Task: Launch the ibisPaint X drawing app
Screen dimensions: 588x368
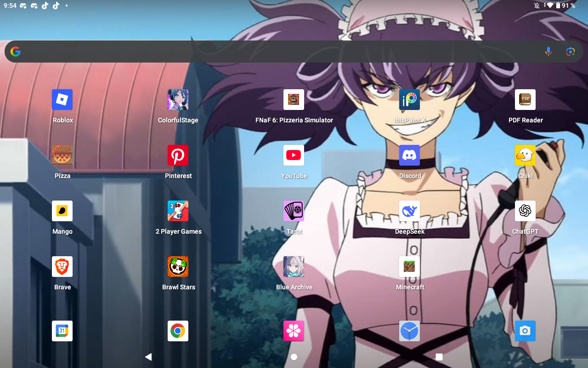Action: (x=409, y=100)
